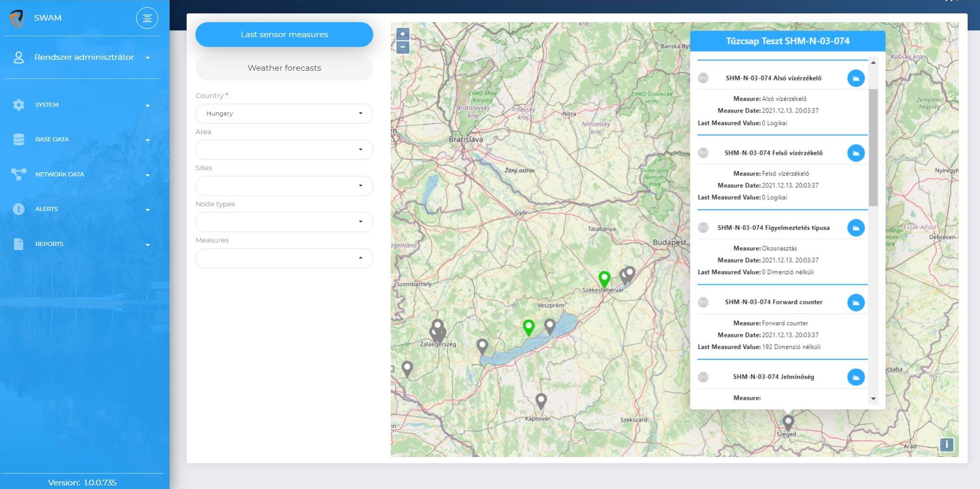Open chart for Figyelmeztetés típusa sensor
Image resolution: width=980 pixels, height=489 pixels.
(x=856, y=227)
